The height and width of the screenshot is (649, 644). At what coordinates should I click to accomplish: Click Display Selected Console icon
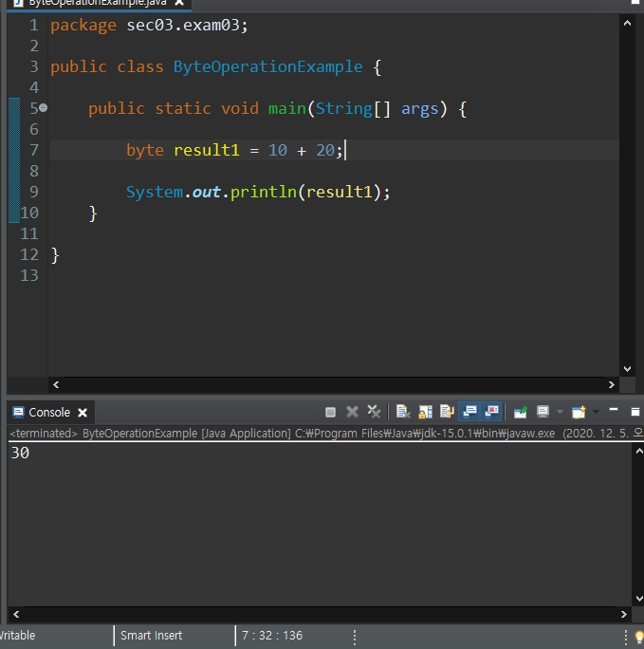[543, 412]
